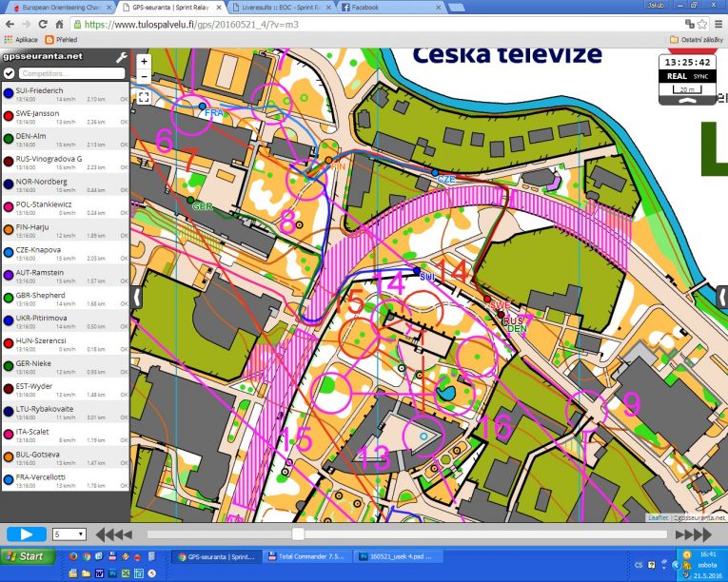
Task: Open Přehled bookmark
Action: pyautogui.click(x=61, y=40)
